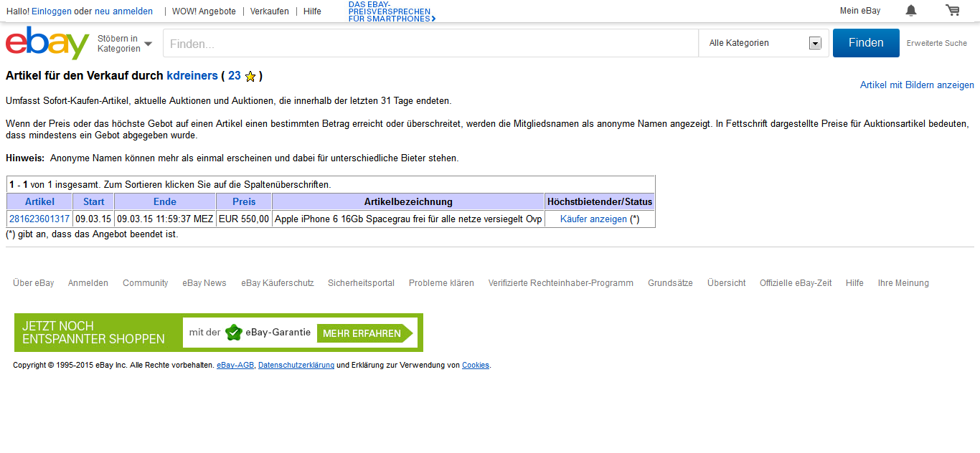Open Verifizierte Rechteinhaber-Programm footer link

click(x=561, y=283)
